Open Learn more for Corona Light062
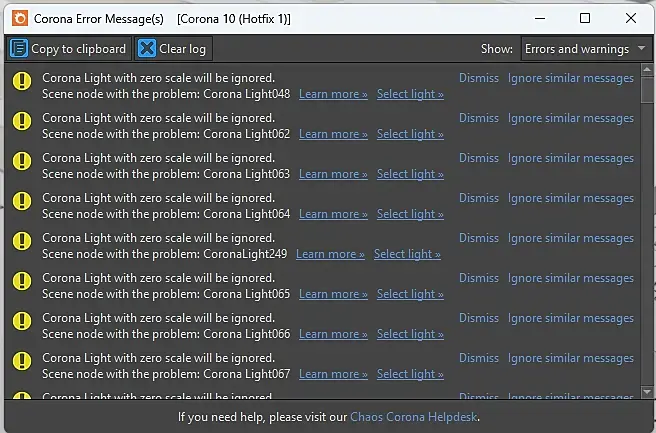The height and width of the screenshot is (433, 656). pyautogui.click(x=333, y=134)
